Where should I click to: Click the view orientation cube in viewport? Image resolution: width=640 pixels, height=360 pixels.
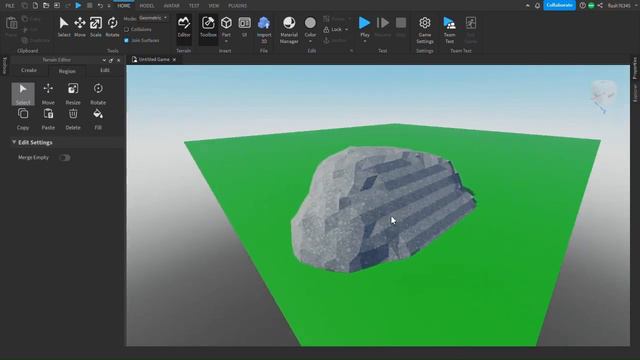click(x=603, y=95)
